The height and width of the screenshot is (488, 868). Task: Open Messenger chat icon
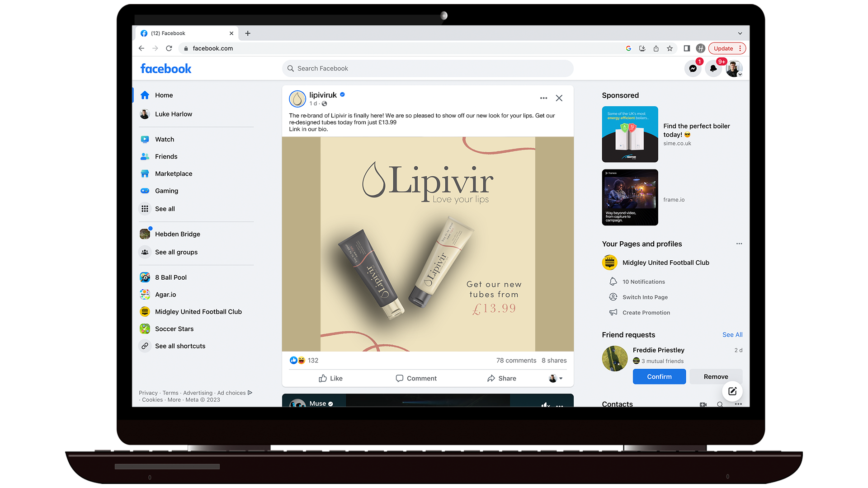(693, 69)
